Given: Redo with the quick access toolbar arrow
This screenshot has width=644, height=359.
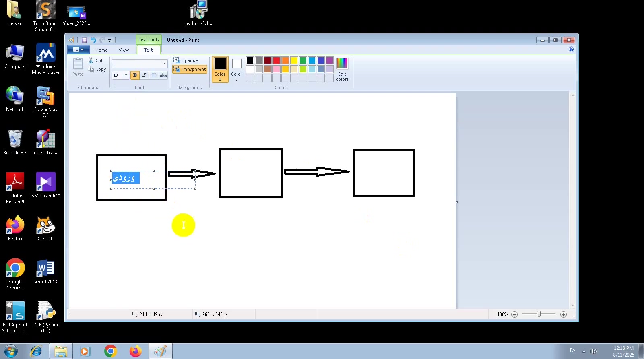Looking at the screenshot, I should [x=102, y=40].
